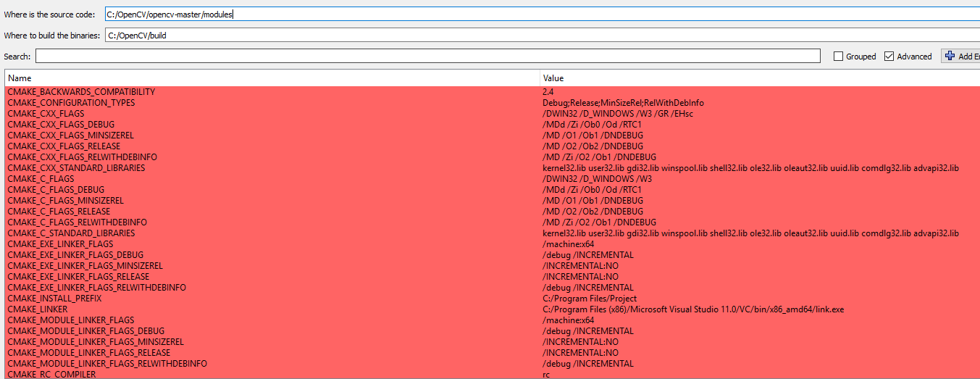
Task: Select CMAKE_MODULE_LINKER_FLAGS_RELWITHDEBINFO entry name
Action: tap(106, 364)
